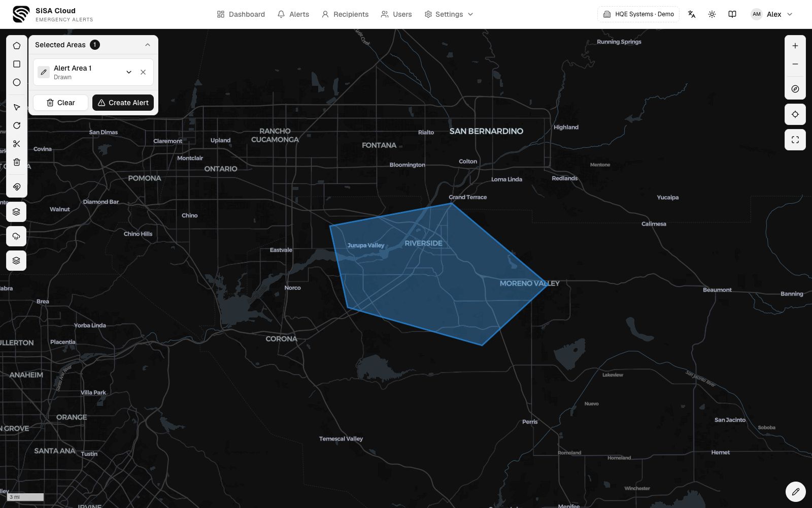This screenshot has height=508, width=812.
Task: Activate the pointer select tool
Action: 17,107
